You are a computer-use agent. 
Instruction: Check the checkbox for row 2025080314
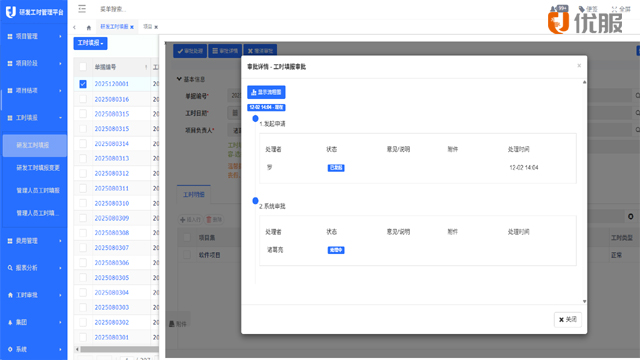pos(83,144)
